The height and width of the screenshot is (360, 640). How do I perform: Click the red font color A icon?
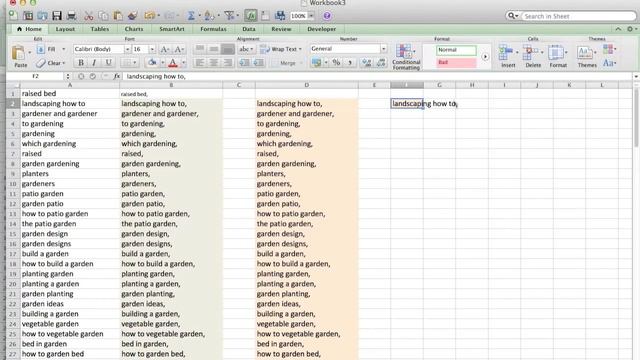173,63
